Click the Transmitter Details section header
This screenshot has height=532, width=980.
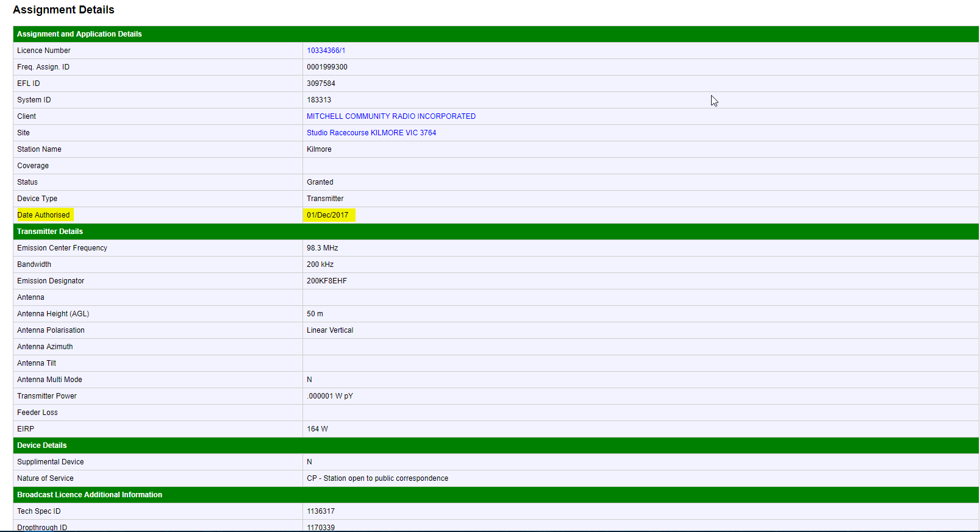50,232
